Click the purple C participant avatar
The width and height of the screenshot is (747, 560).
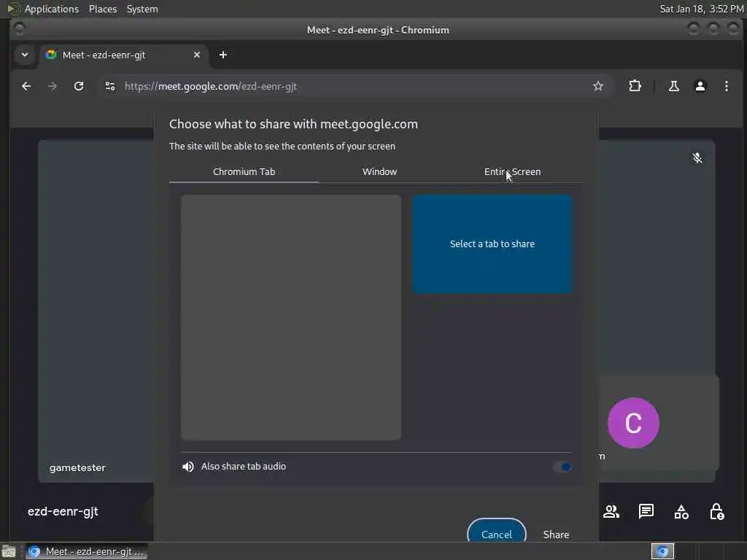pos(633,423)
